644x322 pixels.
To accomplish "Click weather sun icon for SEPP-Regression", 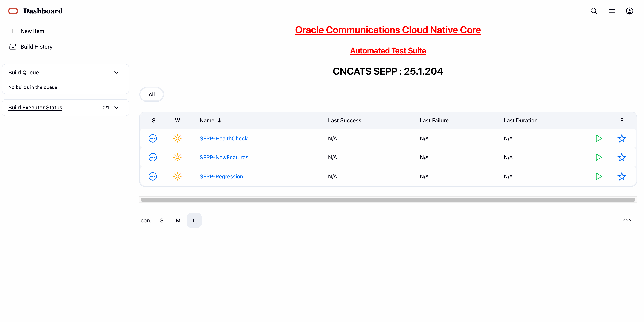I will (x=177, y=176).
